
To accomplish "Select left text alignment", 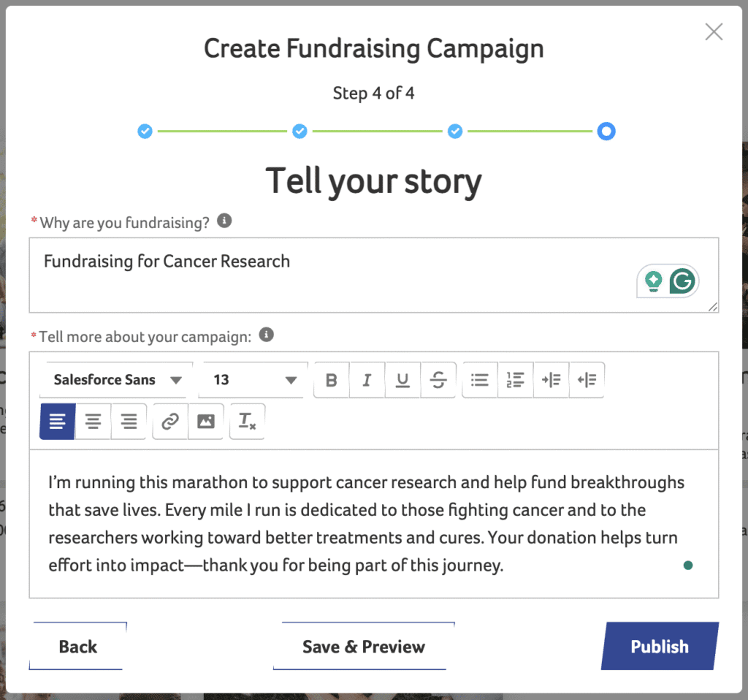I will coord(58,422).
